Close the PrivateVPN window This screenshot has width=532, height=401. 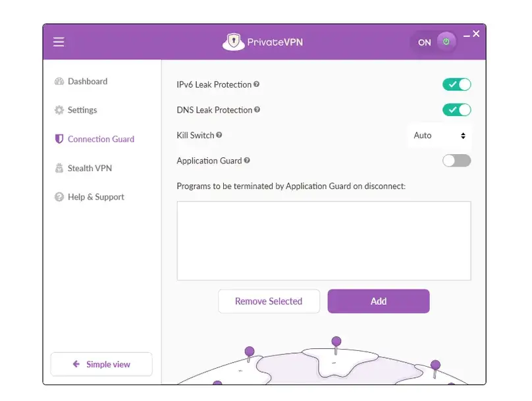[x=476, y=34]
